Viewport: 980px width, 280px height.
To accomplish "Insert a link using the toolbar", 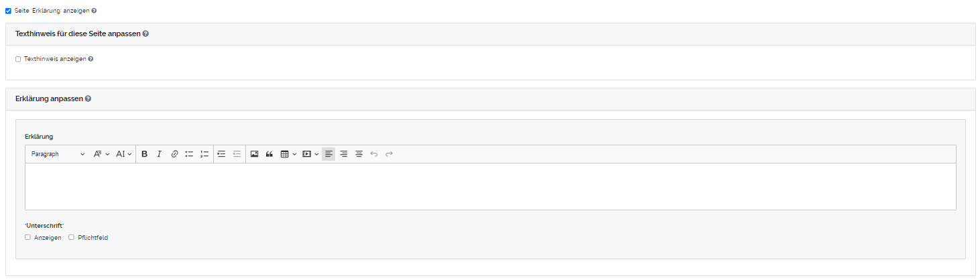I will click(174, 154).
